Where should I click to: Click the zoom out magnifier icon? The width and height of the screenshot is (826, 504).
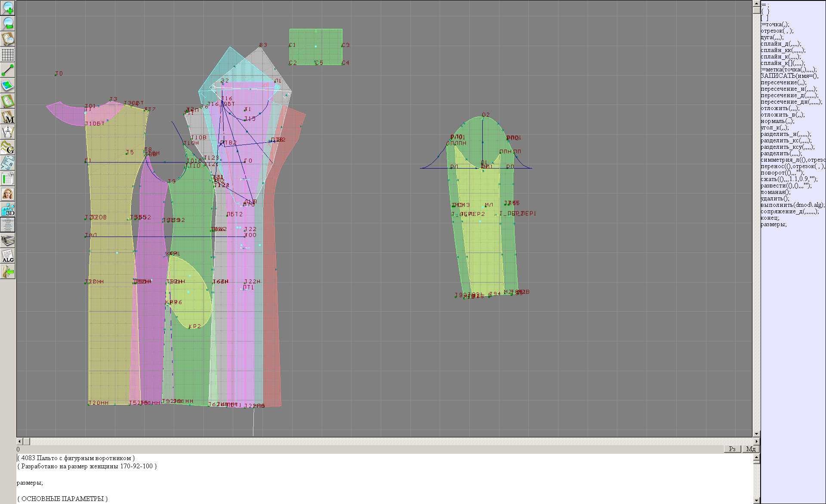[x=8, y=23]
